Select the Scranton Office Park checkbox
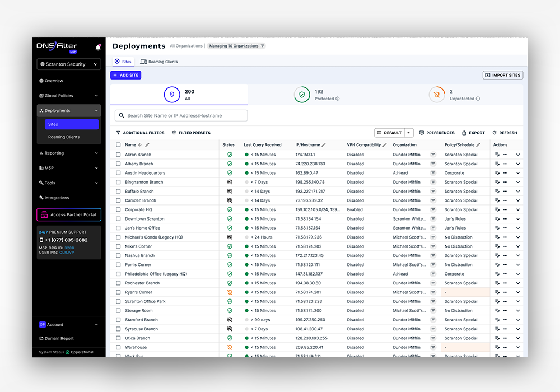 tap(118, 302)
